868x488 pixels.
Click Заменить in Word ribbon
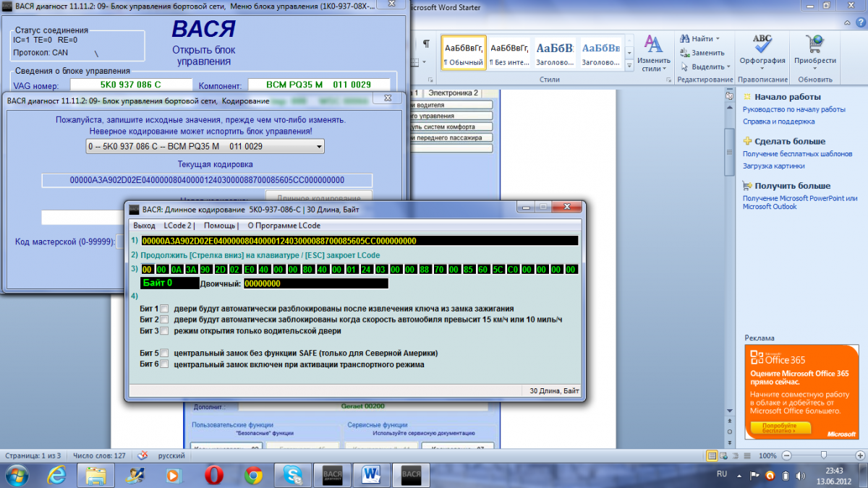coord(702,53)
